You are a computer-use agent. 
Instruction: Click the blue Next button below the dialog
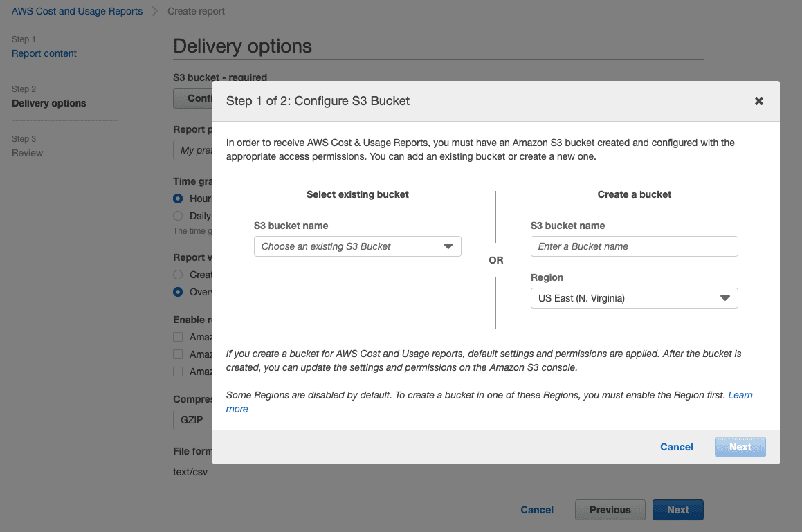[x=677, y=510]
